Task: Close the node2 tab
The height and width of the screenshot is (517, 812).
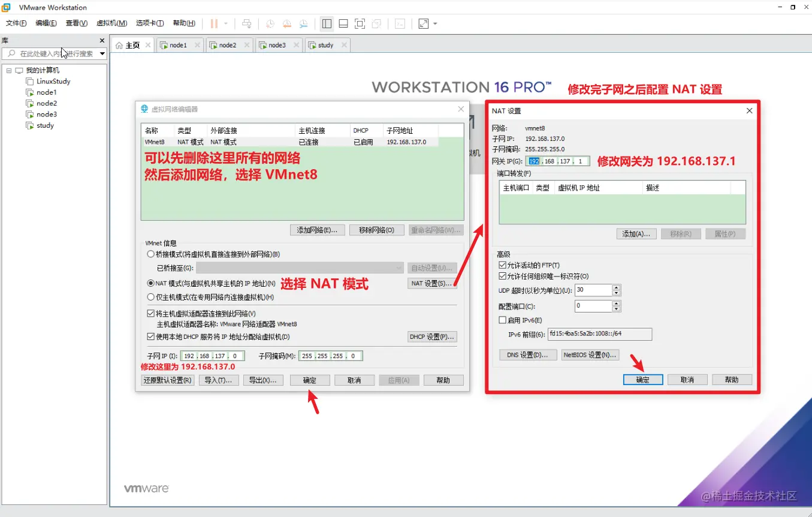Action: click(x=246, y=45)
